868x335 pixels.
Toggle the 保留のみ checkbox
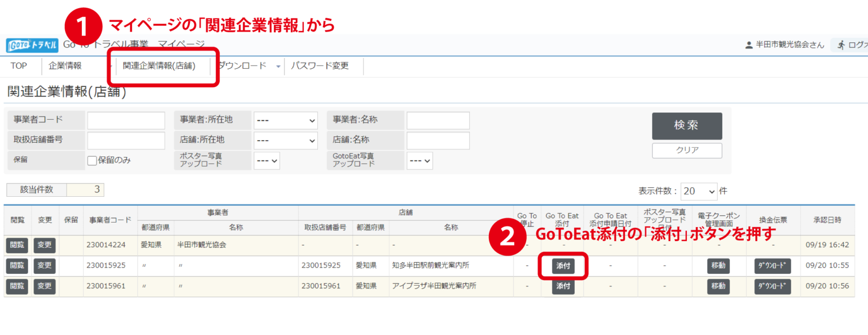[x=92, y=160]
